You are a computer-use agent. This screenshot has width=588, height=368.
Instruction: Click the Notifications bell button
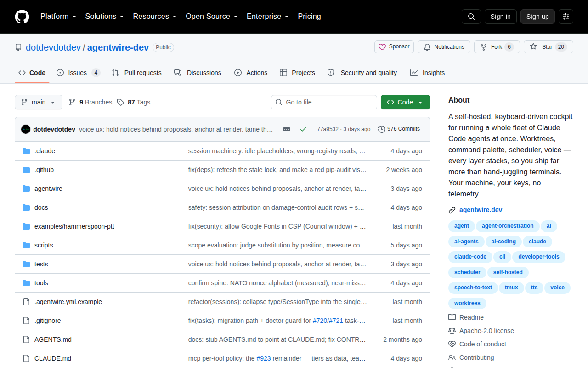click(x=444, y=47)
